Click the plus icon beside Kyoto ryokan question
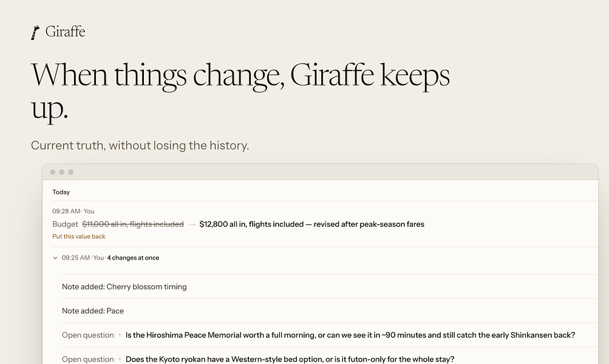Image resolution: width=609 pixels, height=364 pixels. [x=120, y=359]
